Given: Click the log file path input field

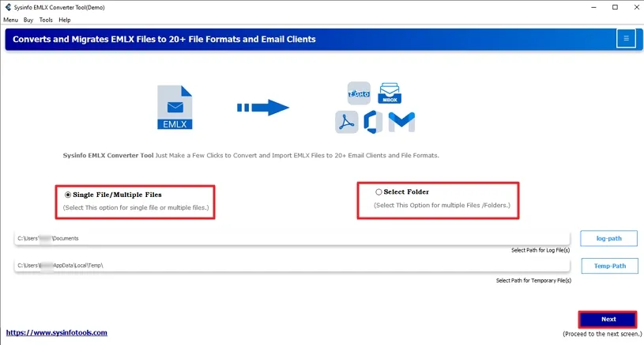Looking at the screenshot, I should point(292,238).
